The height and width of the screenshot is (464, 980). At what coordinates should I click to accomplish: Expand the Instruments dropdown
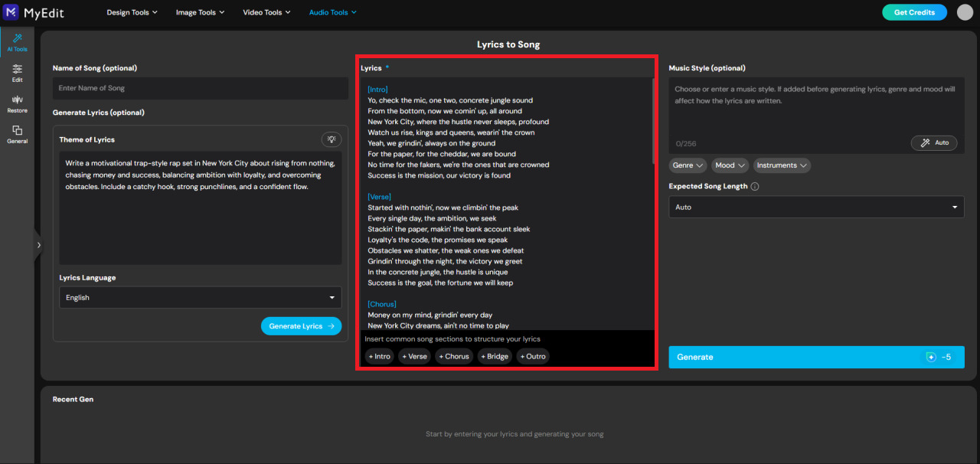pos(781,165)
